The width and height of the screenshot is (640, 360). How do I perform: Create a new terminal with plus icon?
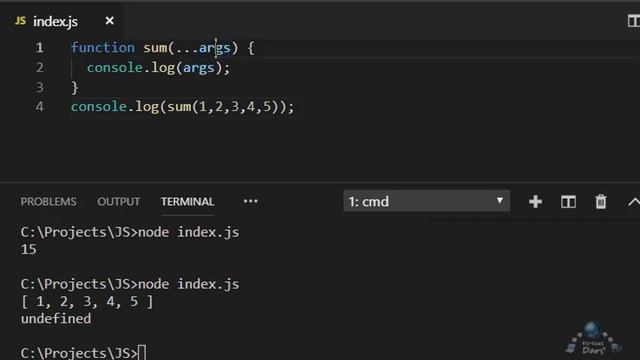click(535, 201)
